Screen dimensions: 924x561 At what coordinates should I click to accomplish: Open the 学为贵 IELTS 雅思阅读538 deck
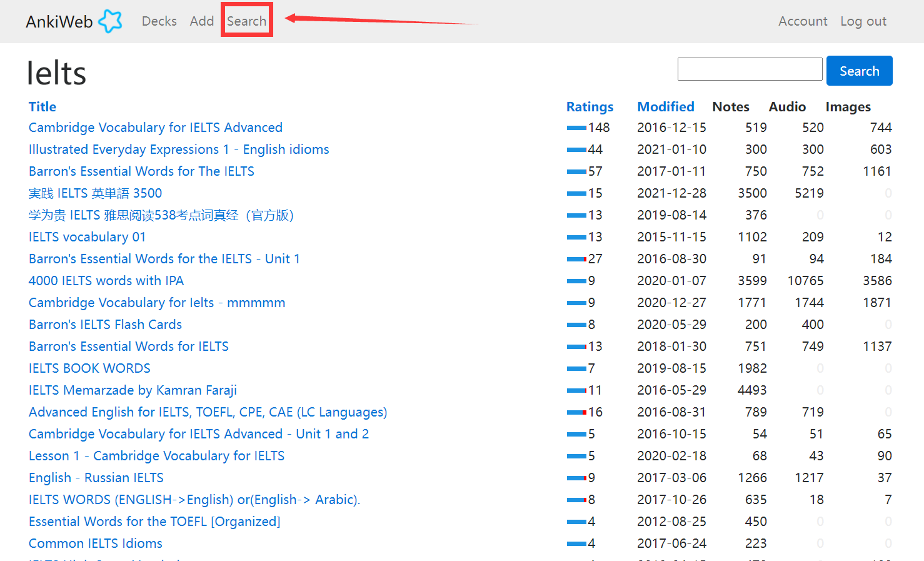pyautogui.click(x=161, y=215)
